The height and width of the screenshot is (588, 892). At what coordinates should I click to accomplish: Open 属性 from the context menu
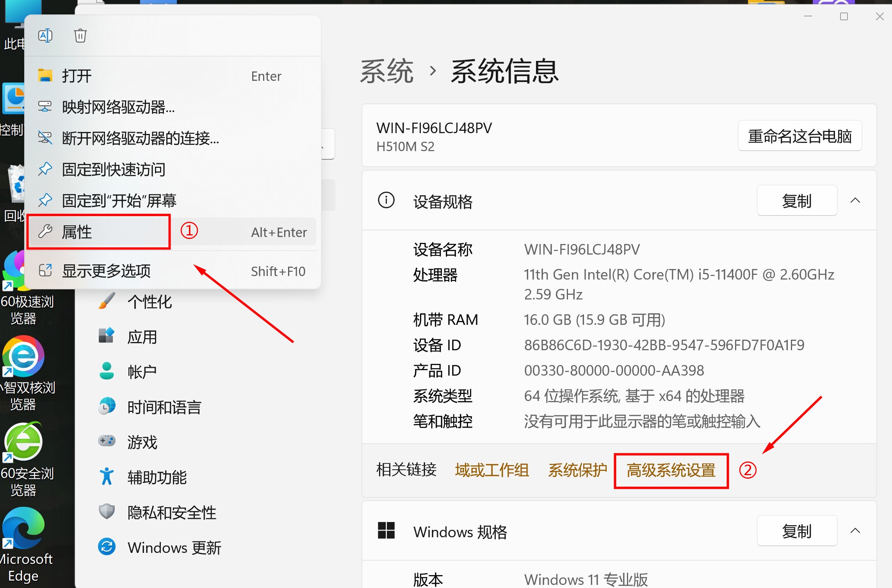173,232
